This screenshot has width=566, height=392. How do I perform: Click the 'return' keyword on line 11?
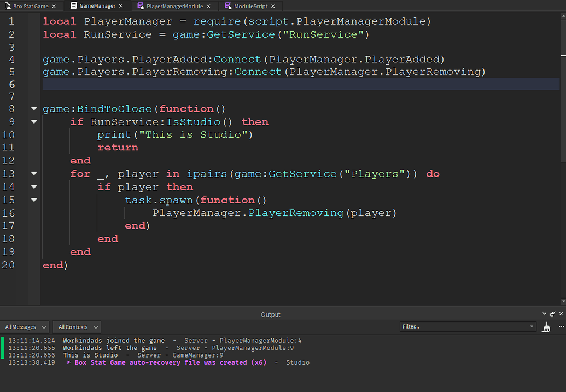pos(118,147)
